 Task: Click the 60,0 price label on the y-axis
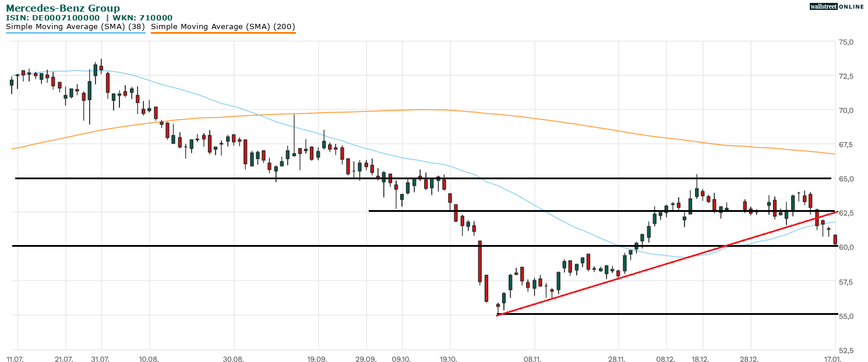pyautogui.click(x=846, y=247)
